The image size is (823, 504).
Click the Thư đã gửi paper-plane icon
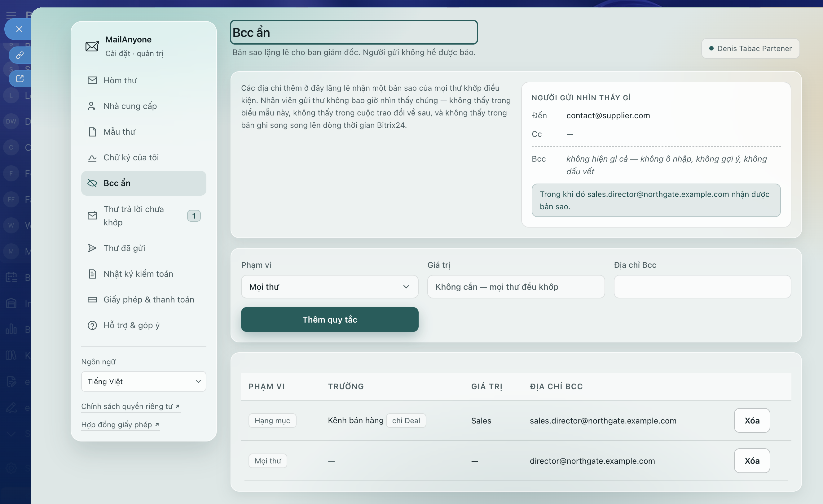point(92,248)
